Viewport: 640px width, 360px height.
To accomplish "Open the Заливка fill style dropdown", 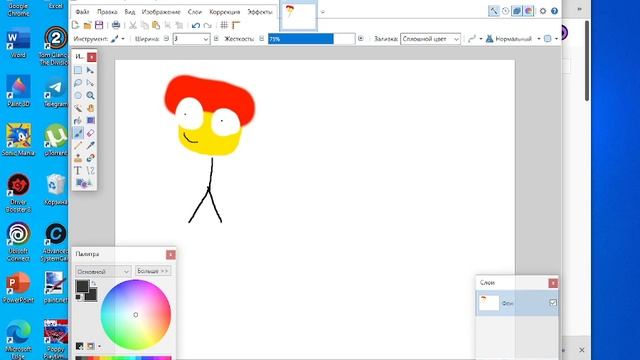I will [431, 39].
